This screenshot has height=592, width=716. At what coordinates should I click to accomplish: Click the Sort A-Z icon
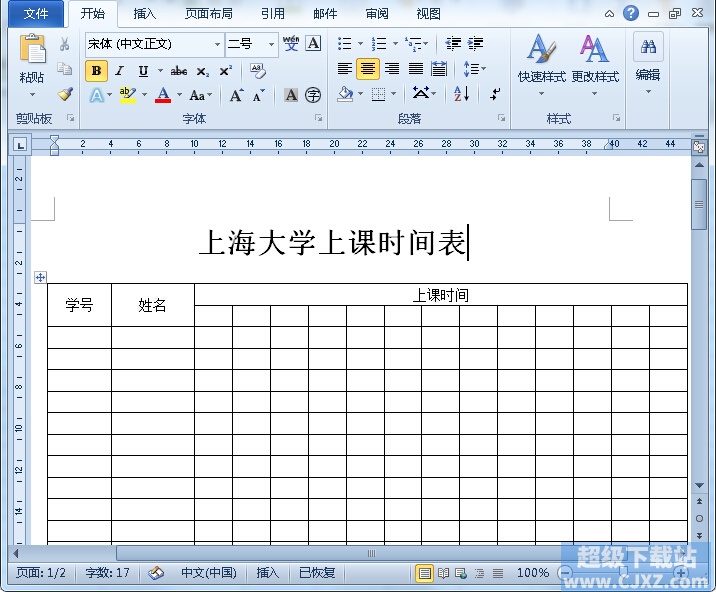461,94
